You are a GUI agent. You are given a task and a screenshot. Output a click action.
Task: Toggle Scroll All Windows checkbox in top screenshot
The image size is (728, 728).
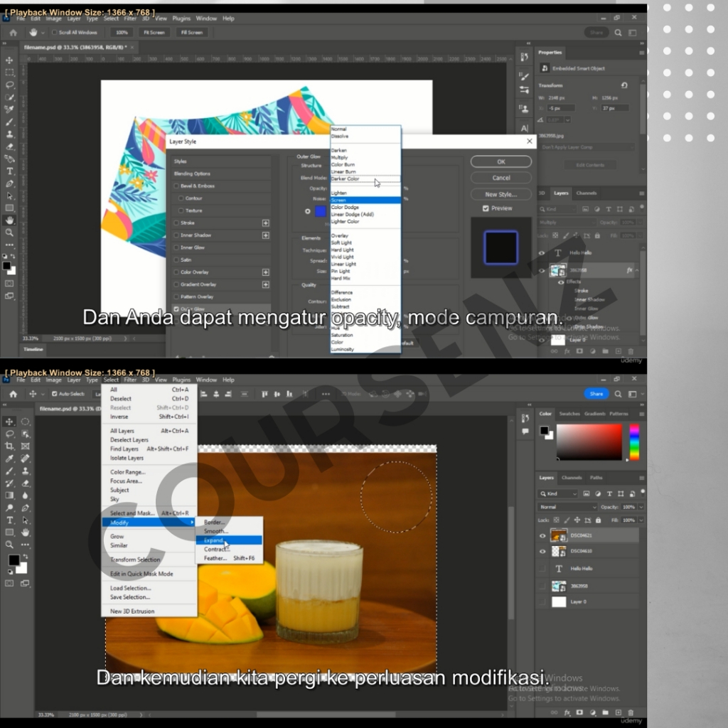coord(54,33)
